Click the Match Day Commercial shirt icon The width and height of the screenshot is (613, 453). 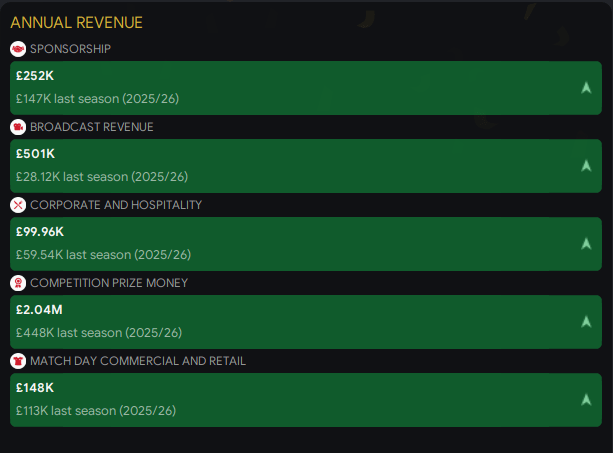pos(18,361)
